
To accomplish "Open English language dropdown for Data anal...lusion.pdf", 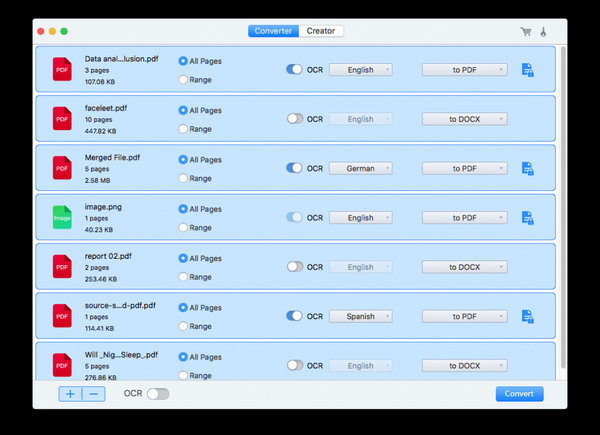I will (361, 70).
